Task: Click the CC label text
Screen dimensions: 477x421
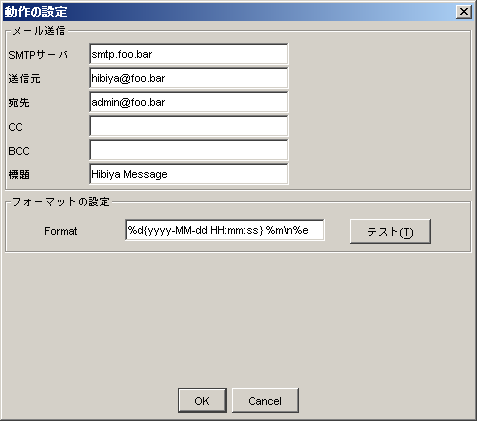Action: coord(15,127)
